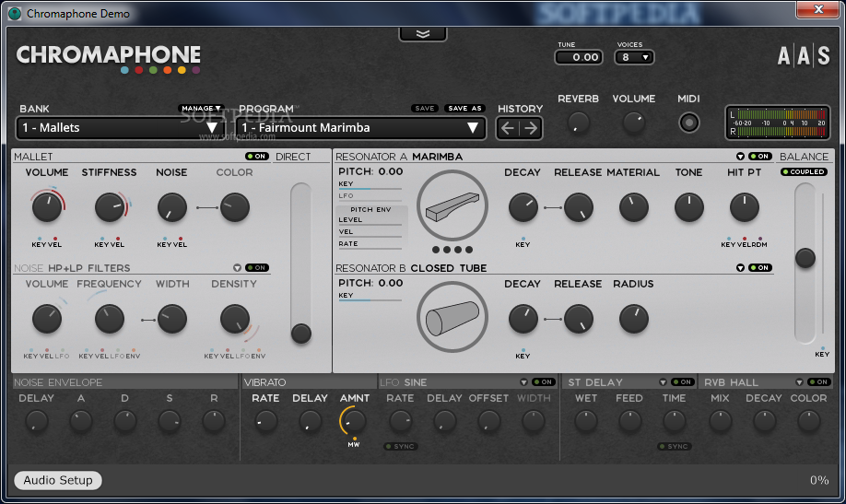Click the Resonator B Radius knob

(633, 319)
